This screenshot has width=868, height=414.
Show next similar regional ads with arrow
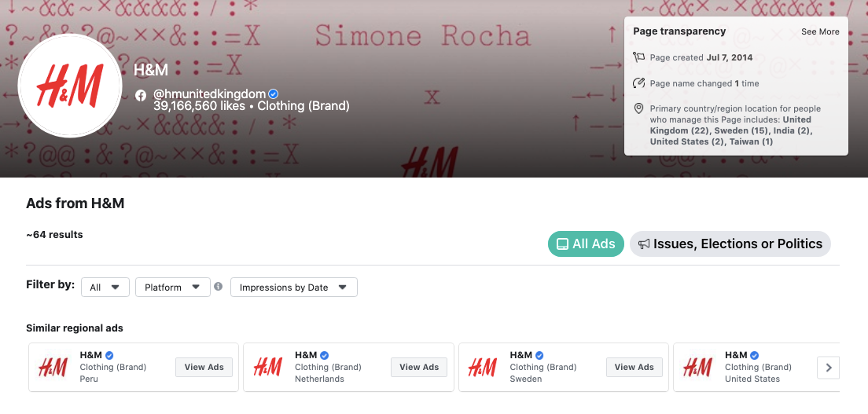pos(828,368)
